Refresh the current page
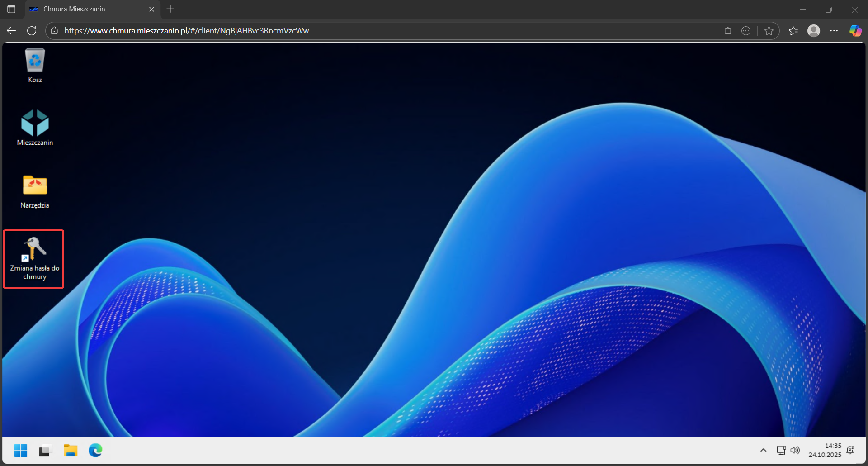This screenshot has width=868, height=466. [32, 31]
